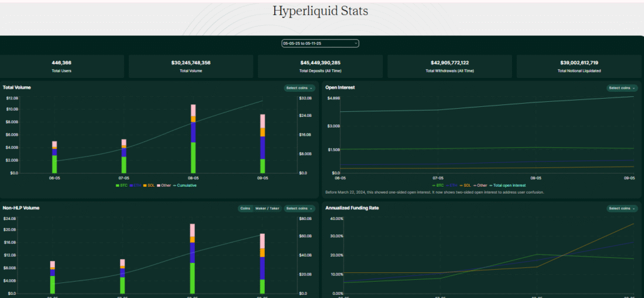
Task: Toggle SOL line in Open Interest legend
Action: (x=465, y=185)
